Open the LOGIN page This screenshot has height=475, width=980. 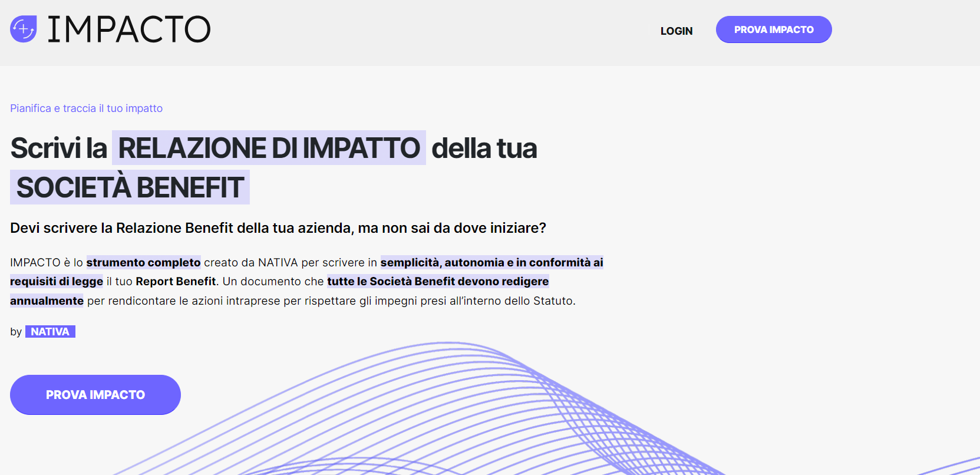(x=676, y=31)
